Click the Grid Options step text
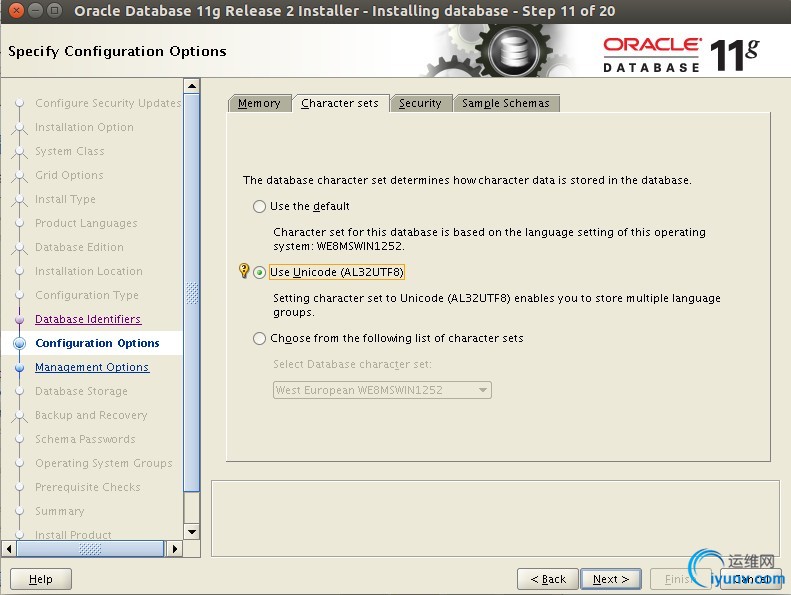791x595 pixels. pos(69,175)
